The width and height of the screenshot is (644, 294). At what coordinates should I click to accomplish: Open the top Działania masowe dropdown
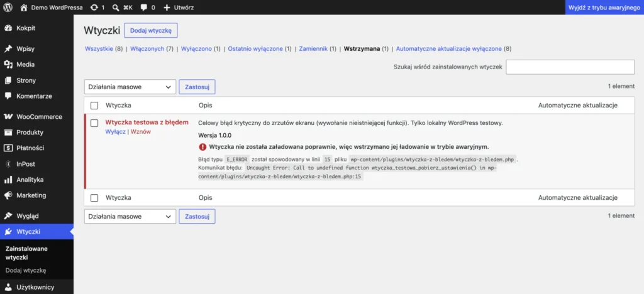click(130, 87)
